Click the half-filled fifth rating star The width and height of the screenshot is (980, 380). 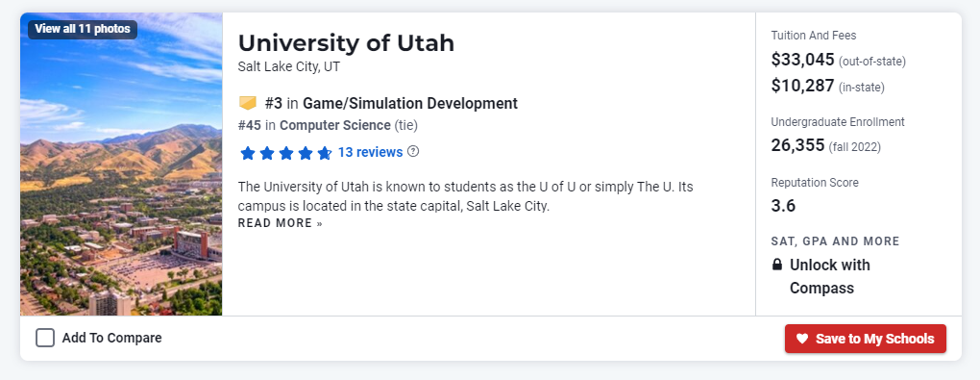[x=325, y=153]
